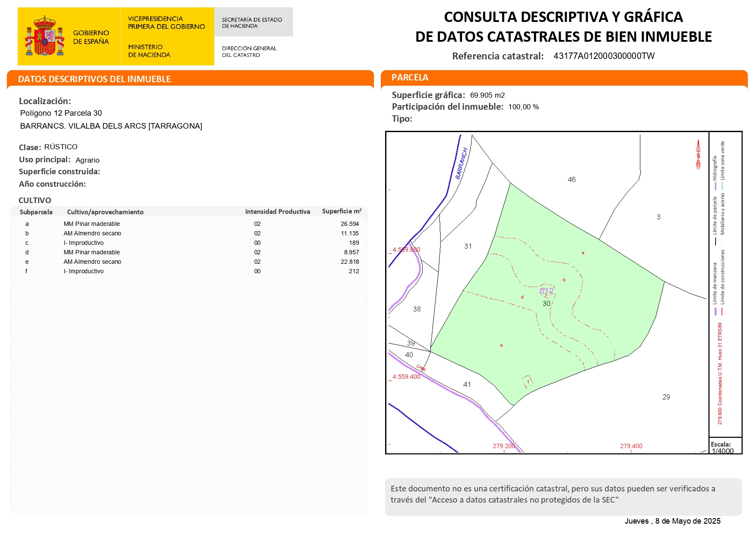The height and width of the screenshot is (534, 756).
Task: Click neighboring parcel 29 on the map
Action: tap(666, 397)
